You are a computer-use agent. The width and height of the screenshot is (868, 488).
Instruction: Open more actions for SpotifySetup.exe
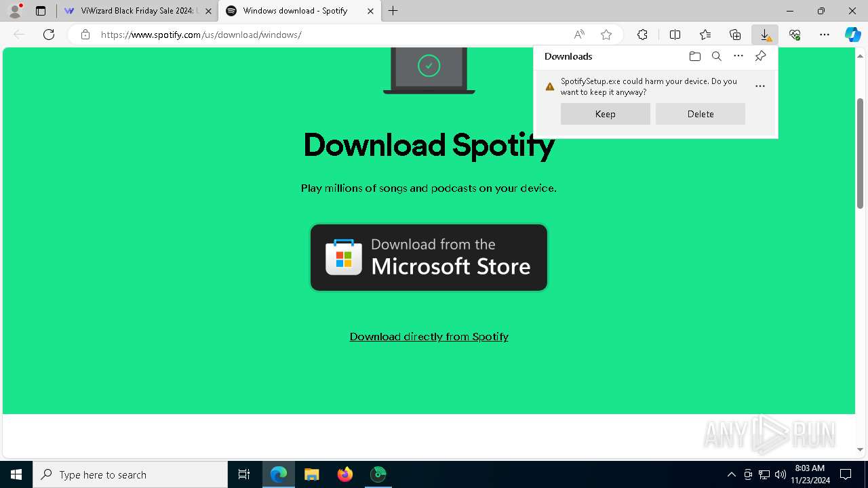(x=760, y=86)
